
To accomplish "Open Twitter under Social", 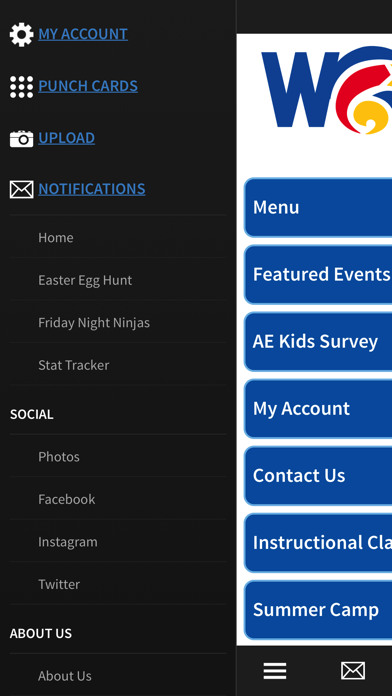I will coord(118,584).
